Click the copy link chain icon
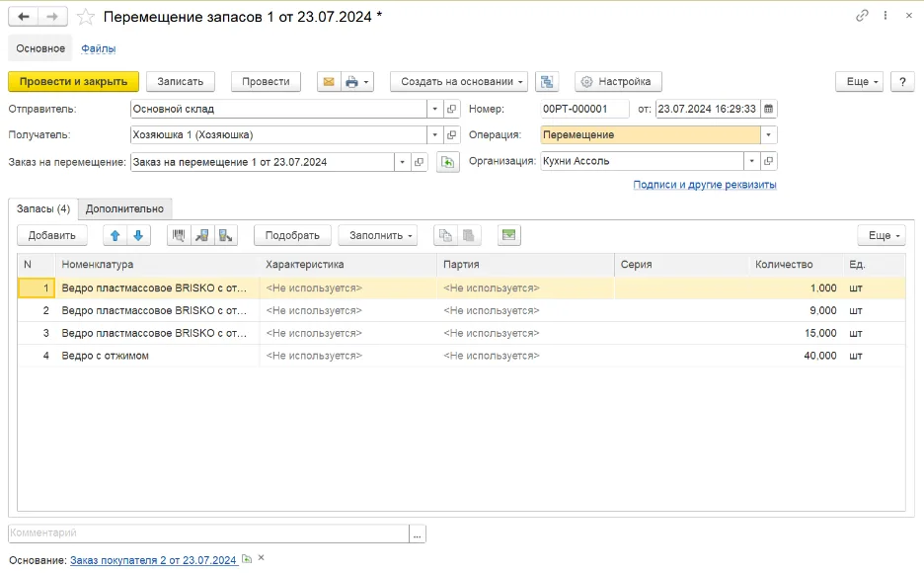This screenshot has height=574, width=924. coord(862,16)
